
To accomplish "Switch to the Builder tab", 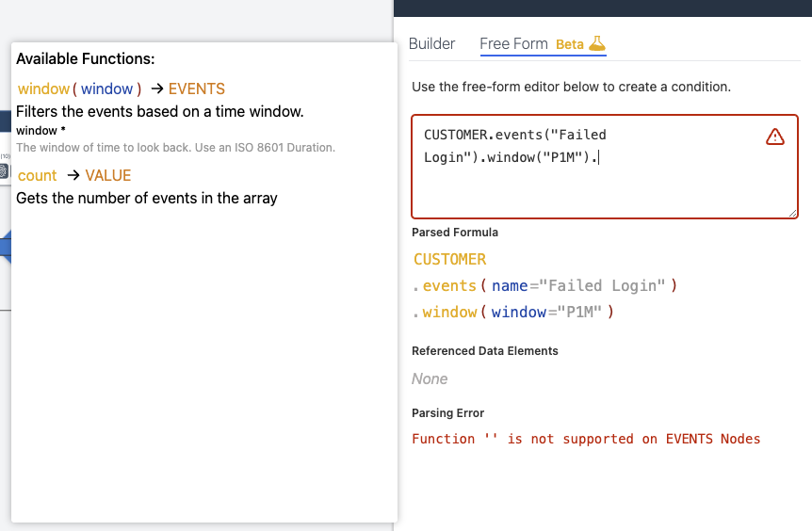I will (x=431, y=43).
